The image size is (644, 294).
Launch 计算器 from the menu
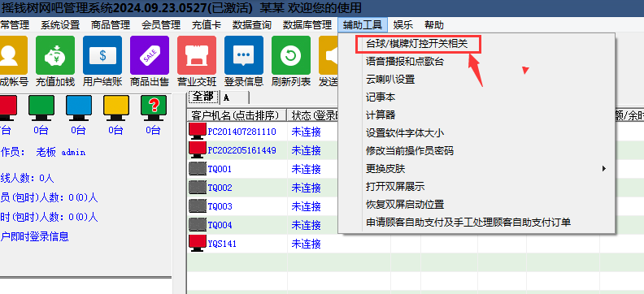(381, 115)
